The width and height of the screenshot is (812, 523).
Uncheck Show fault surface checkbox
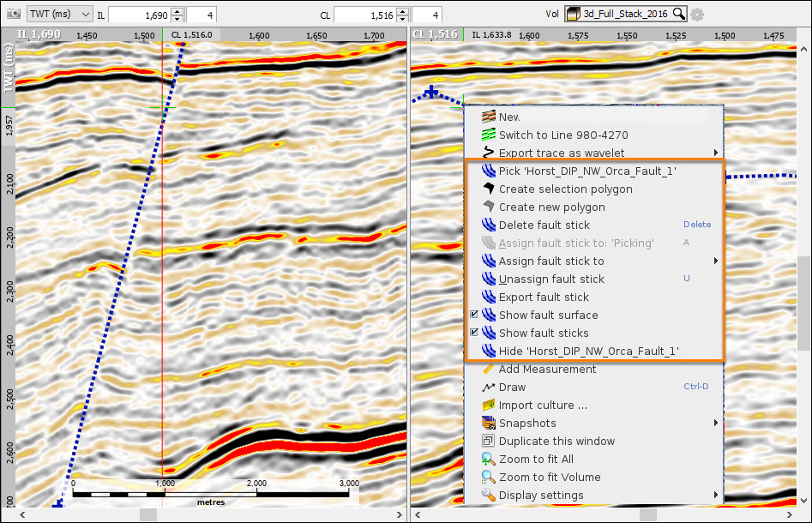pos(474,315)
